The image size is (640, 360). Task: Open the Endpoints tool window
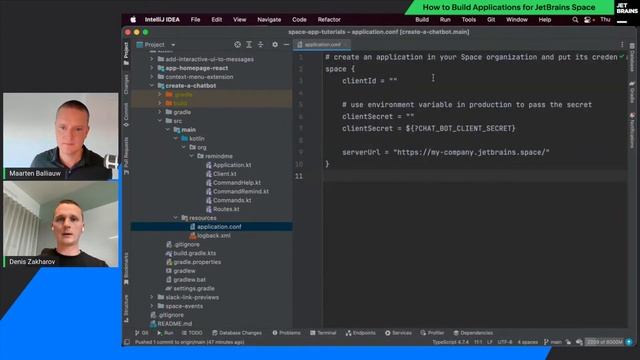[x=360, y=333]
